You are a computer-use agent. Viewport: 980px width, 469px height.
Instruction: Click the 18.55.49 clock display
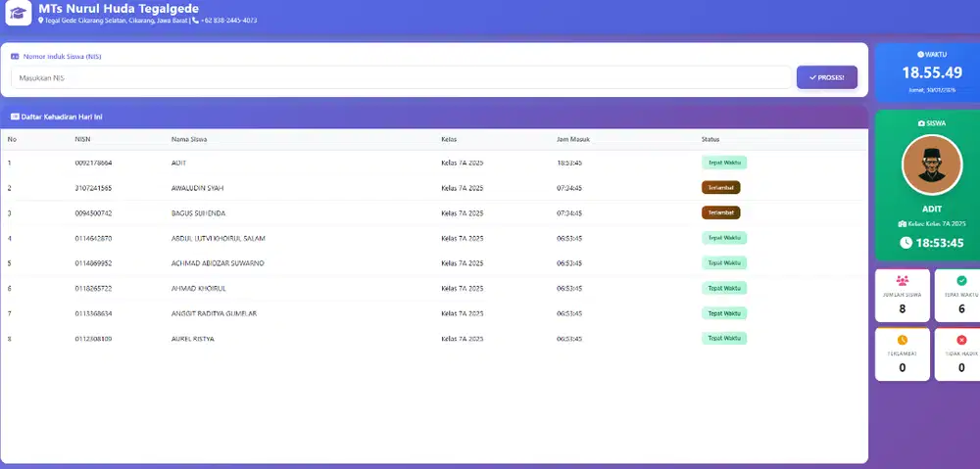pyautogui.click(x=931, y=73)
